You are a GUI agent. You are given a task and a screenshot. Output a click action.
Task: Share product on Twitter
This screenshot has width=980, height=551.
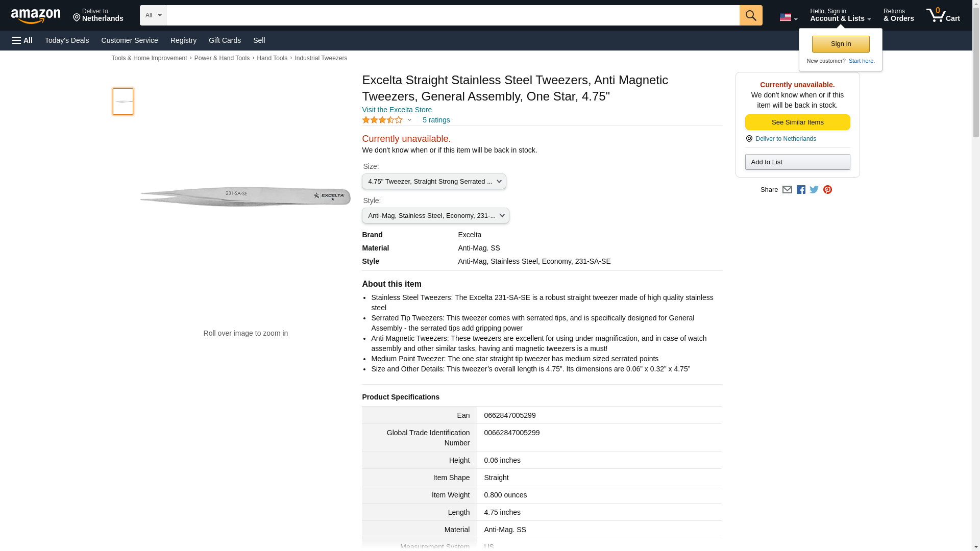(814, 190)
